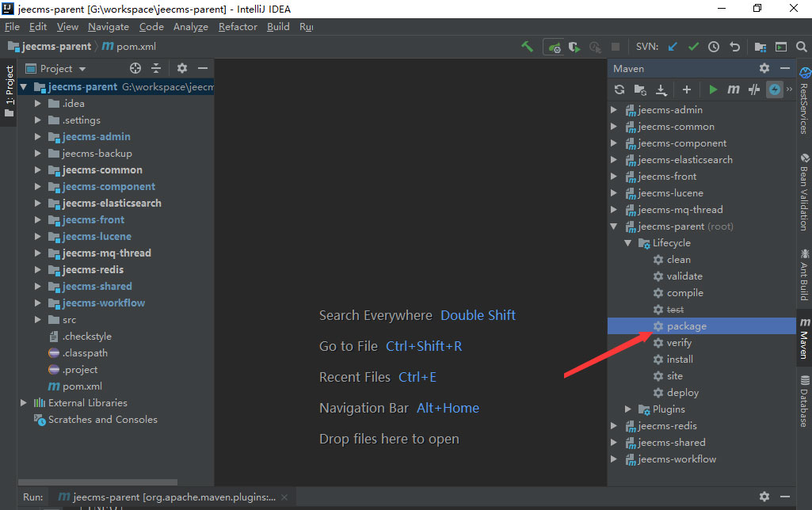This screenshot has width=812, height=510.
Task: Reimport all Maven projects
Action: pyautogui.click(x=619, y=89)
